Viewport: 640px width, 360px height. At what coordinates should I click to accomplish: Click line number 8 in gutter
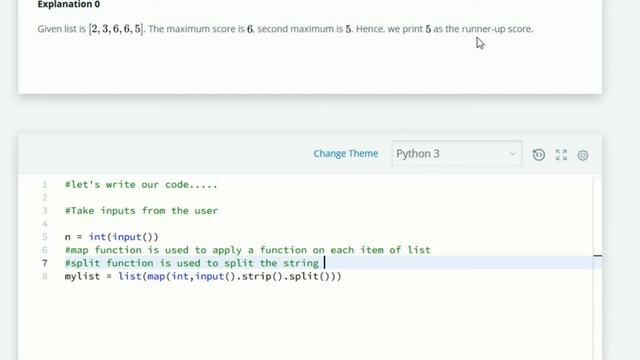tap(44, 276)
